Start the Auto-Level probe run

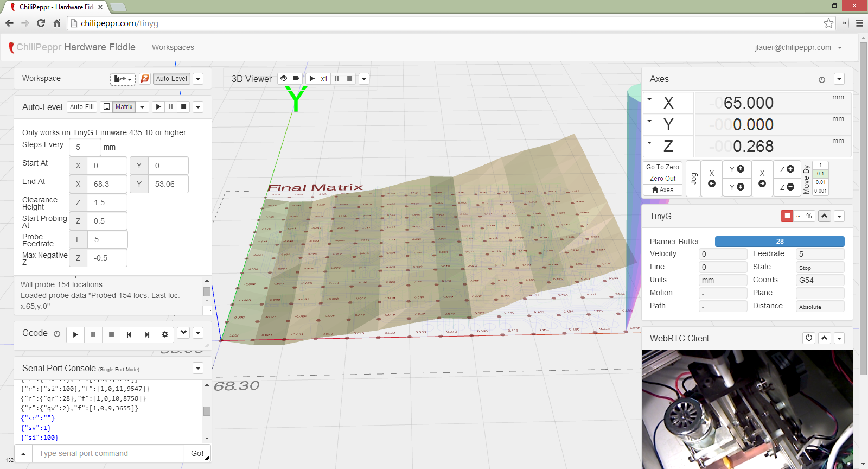click(x=158, y=107)
